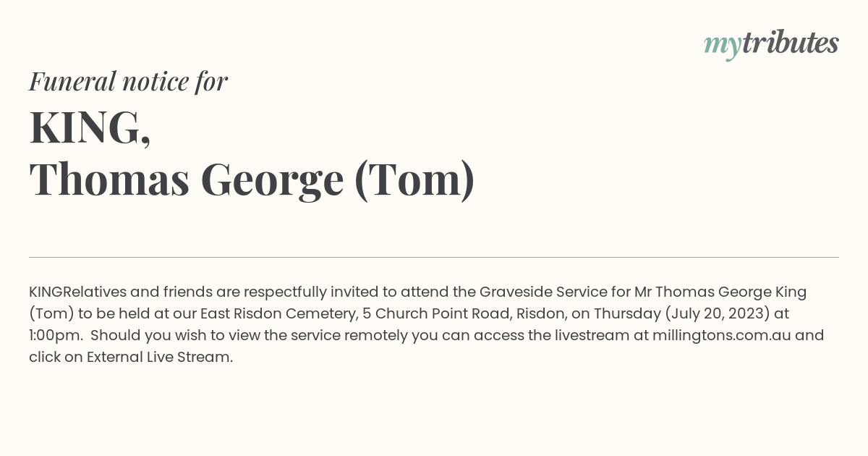
Task: Click the 'East Risdon Cemetery' text
Action: click(x=278, y=314)
